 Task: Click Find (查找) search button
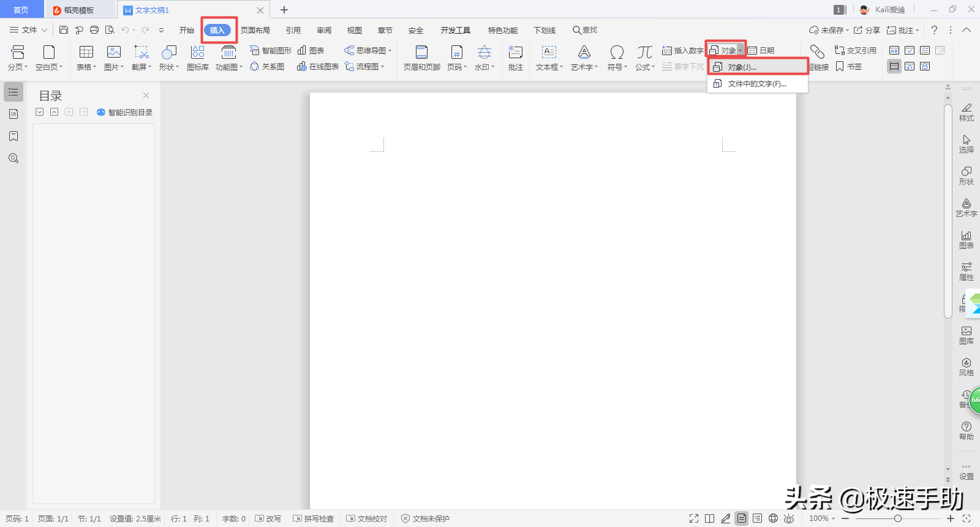(x=585, y=30)
